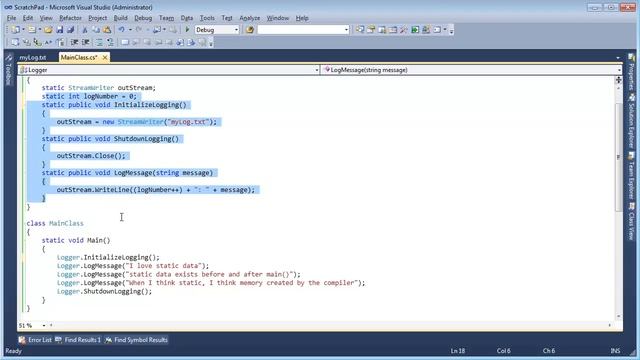640x360 pixels.
Task: Click the Properties Window toolbar icon
Action: click(371, 30)
